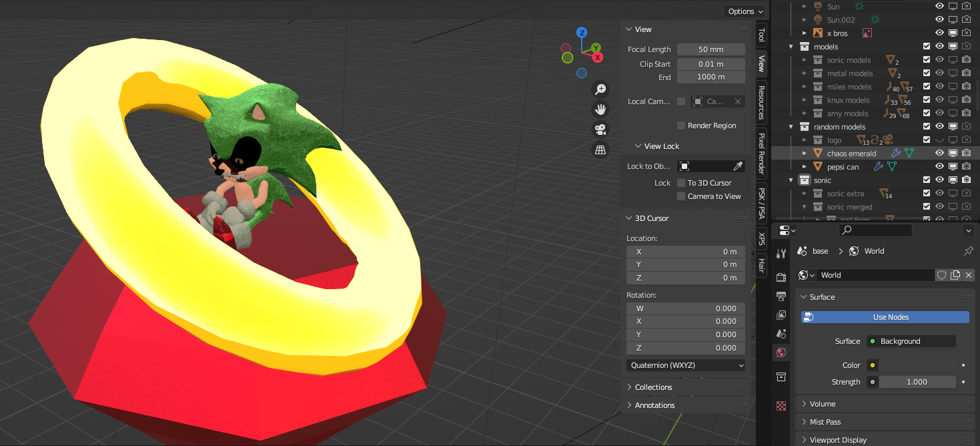Switch to the Pixel Render sidebar tab
This screenshot has height=446, width=980.
(761, 154)
